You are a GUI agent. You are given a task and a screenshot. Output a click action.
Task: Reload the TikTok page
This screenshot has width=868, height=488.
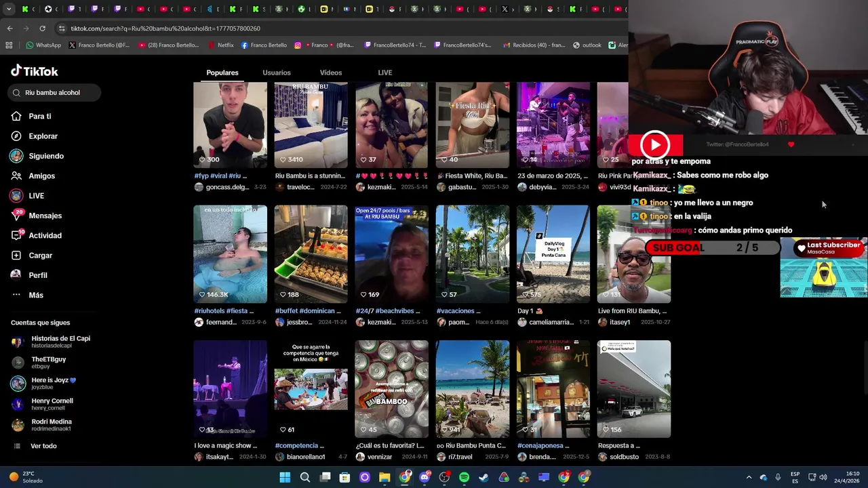pyautogui.click(x=42, y=28)
